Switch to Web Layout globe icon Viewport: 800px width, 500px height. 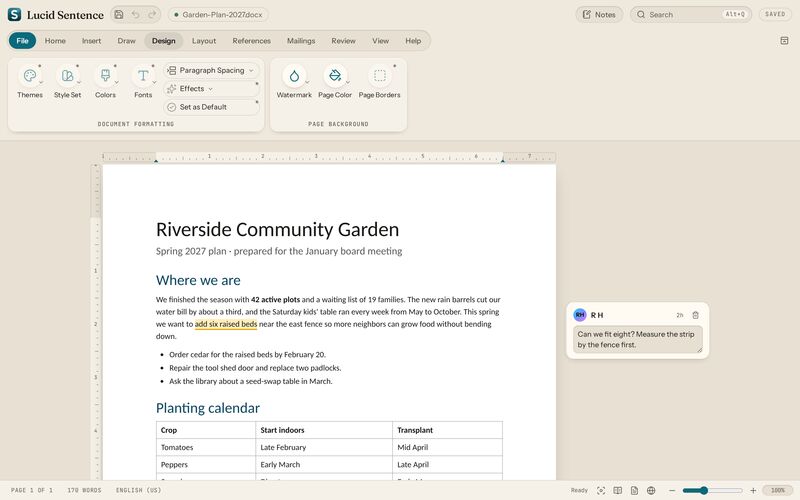coord(651,490)
